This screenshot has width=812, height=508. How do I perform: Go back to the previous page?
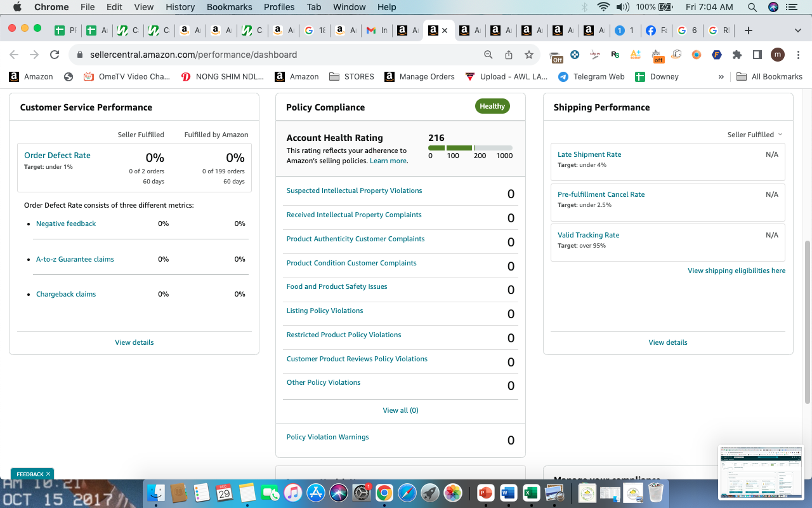click(14, 55)
